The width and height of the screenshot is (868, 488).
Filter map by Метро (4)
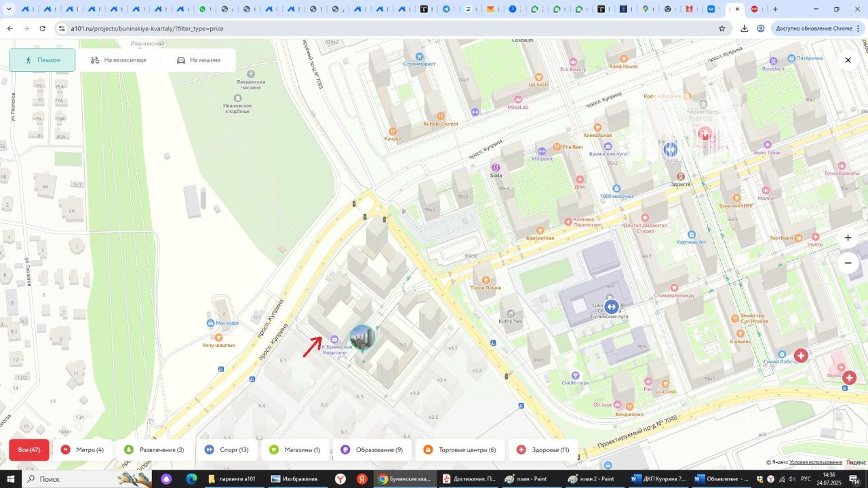coord(83,450)
